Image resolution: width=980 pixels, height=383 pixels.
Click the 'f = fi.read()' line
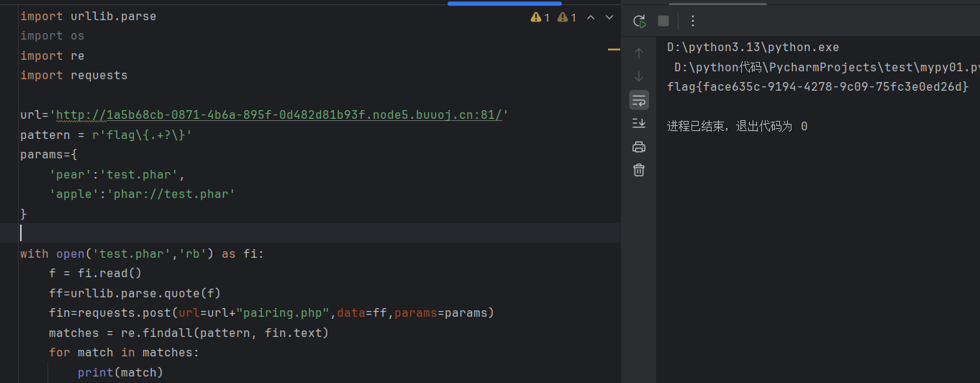[x=96, y=274]
